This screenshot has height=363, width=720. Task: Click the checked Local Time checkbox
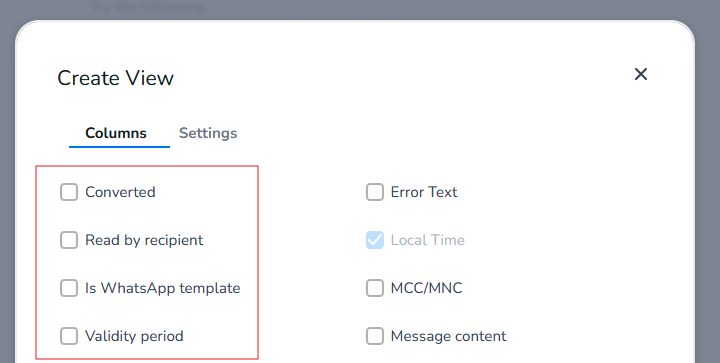375,240
